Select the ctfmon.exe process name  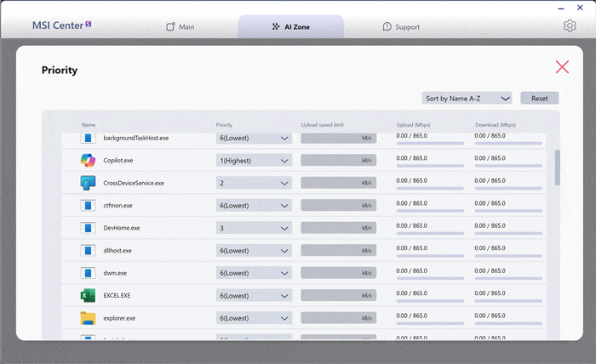coord(117,205)
